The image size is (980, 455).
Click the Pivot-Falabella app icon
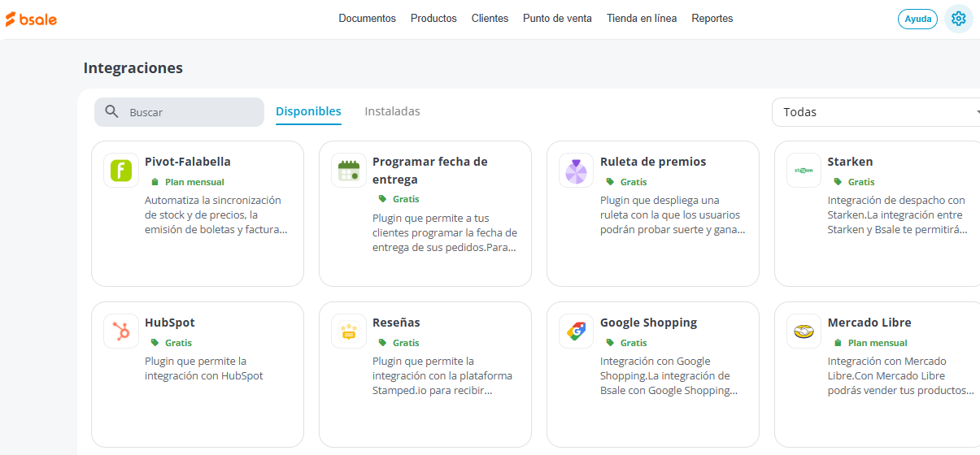121,171
